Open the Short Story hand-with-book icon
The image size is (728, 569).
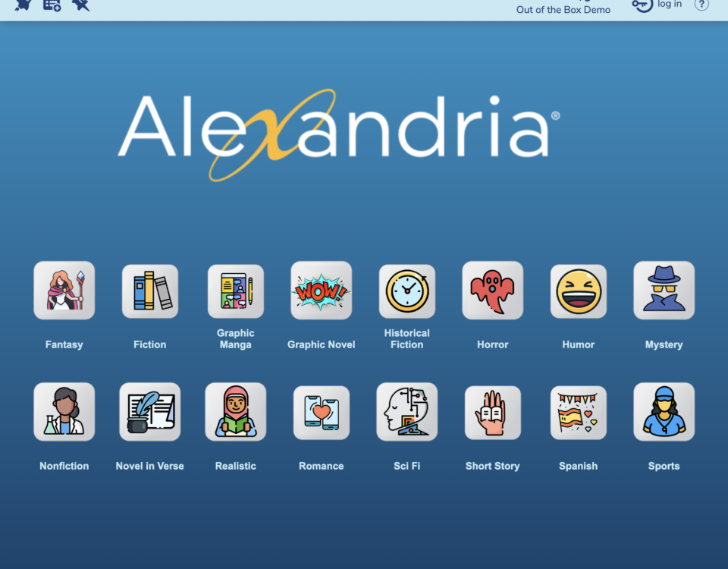click(x=493, y=413)
